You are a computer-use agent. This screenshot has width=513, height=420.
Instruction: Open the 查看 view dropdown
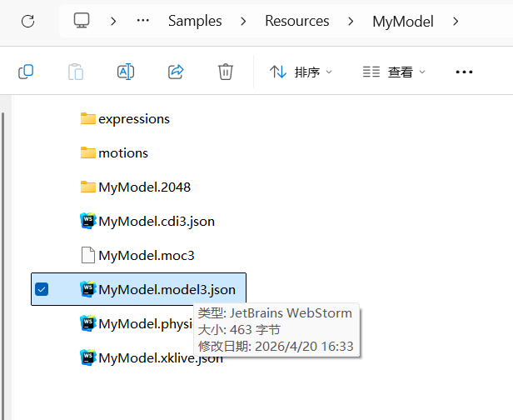click(x=394, y=72)
